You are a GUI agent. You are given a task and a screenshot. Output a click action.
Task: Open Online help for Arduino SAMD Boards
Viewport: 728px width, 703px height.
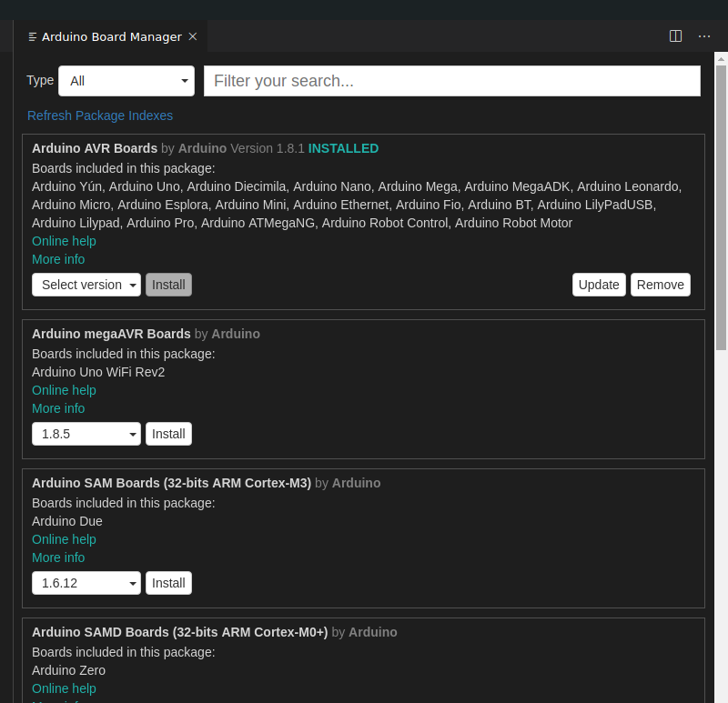(64, 688)
